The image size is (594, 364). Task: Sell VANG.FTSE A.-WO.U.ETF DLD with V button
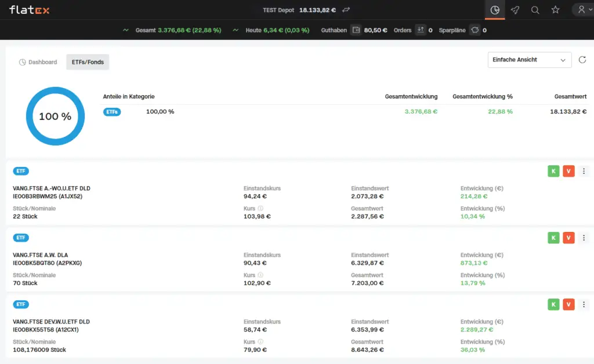coord(568,171)
